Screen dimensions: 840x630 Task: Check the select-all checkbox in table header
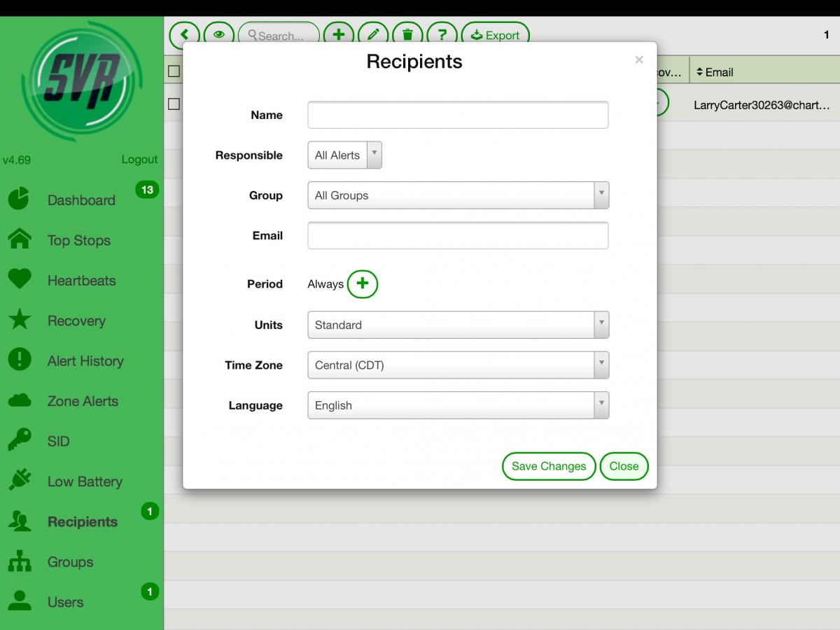point(174,71)
